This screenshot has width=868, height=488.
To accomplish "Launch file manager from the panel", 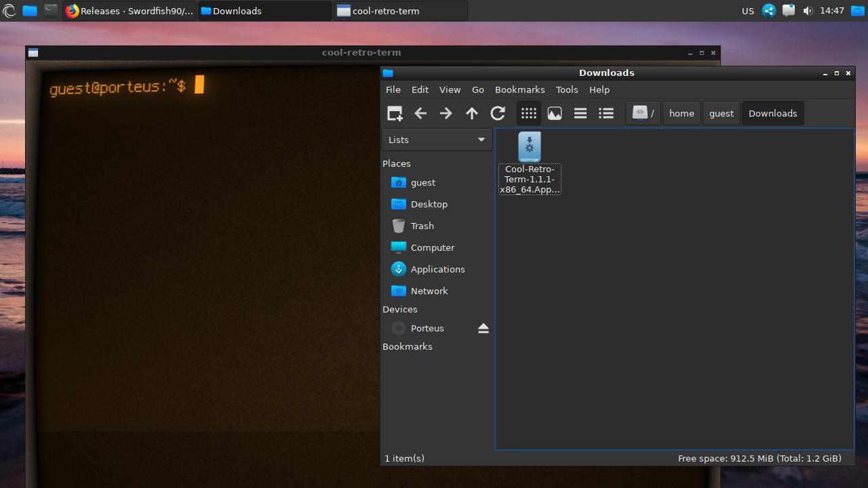I will pos(30,11).
